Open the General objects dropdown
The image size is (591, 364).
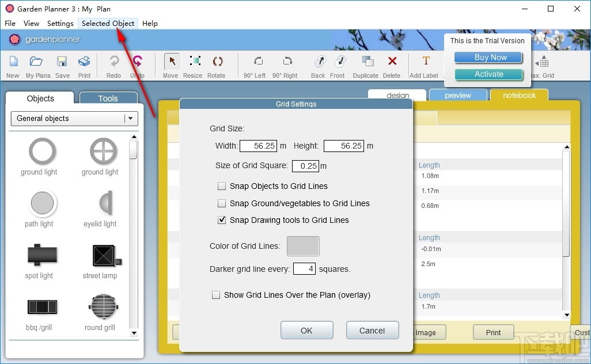point(74,118)
